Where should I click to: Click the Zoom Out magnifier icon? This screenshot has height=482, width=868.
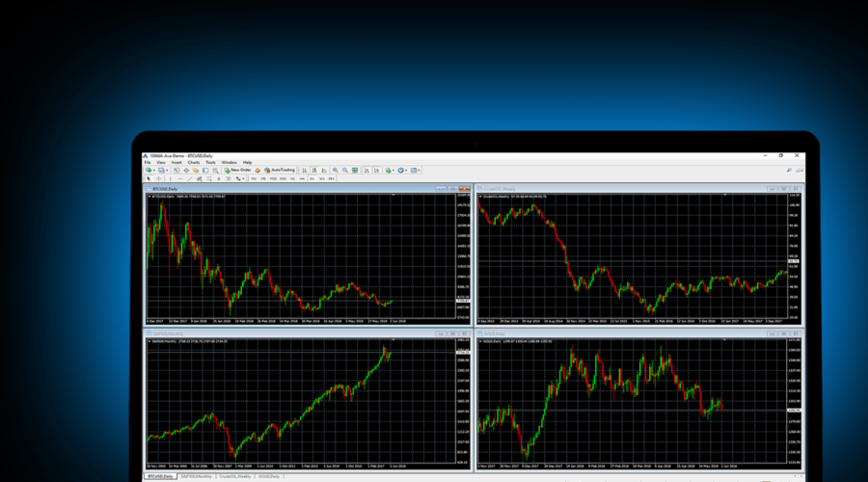coord(344,170)
